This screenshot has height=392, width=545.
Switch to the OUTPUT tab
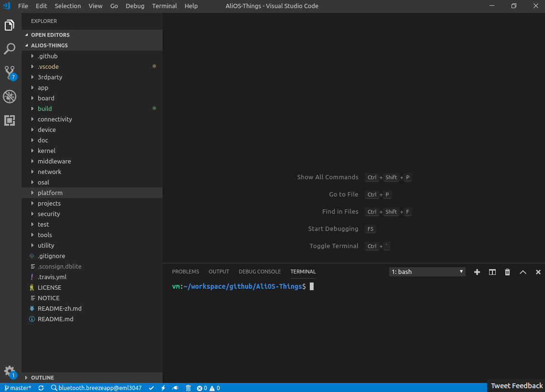point(219,272)
